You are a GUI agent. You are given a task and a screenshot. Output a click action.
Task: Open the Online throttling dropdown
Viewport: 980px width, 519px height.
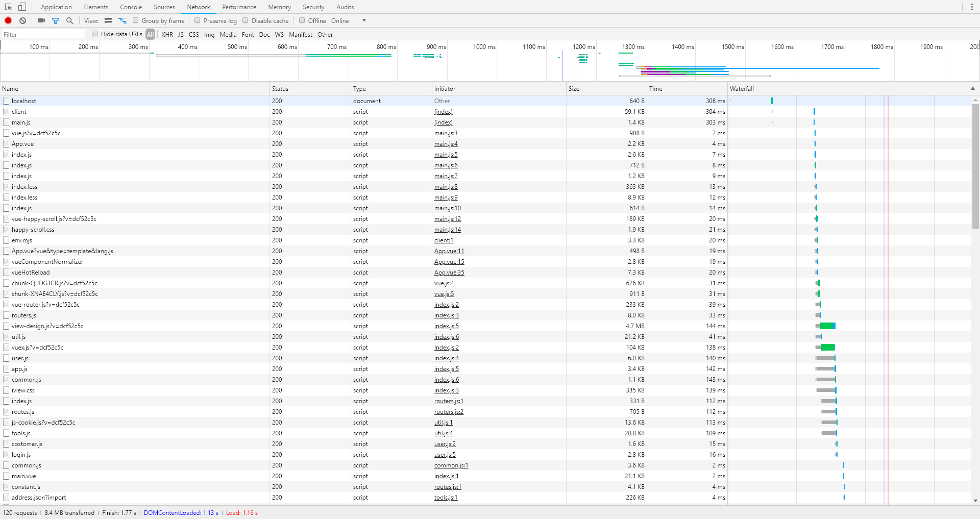[x=349, y=21]
